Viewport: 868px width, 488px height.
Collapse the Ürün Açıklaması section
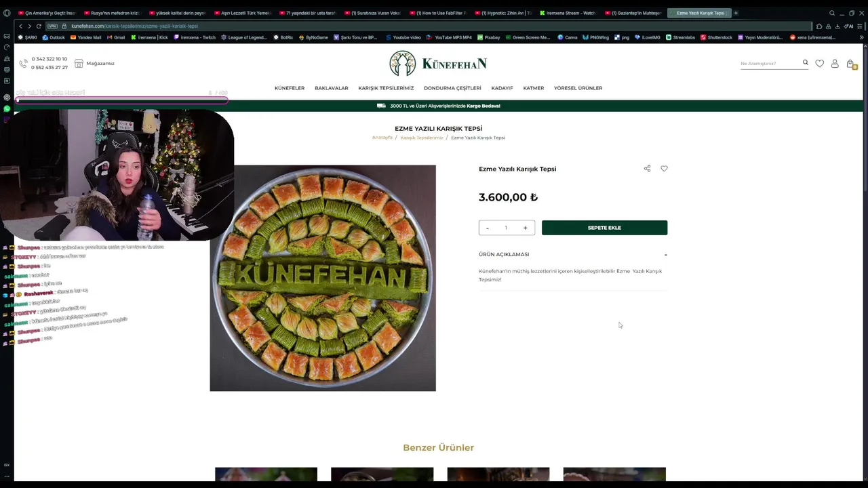665,255
